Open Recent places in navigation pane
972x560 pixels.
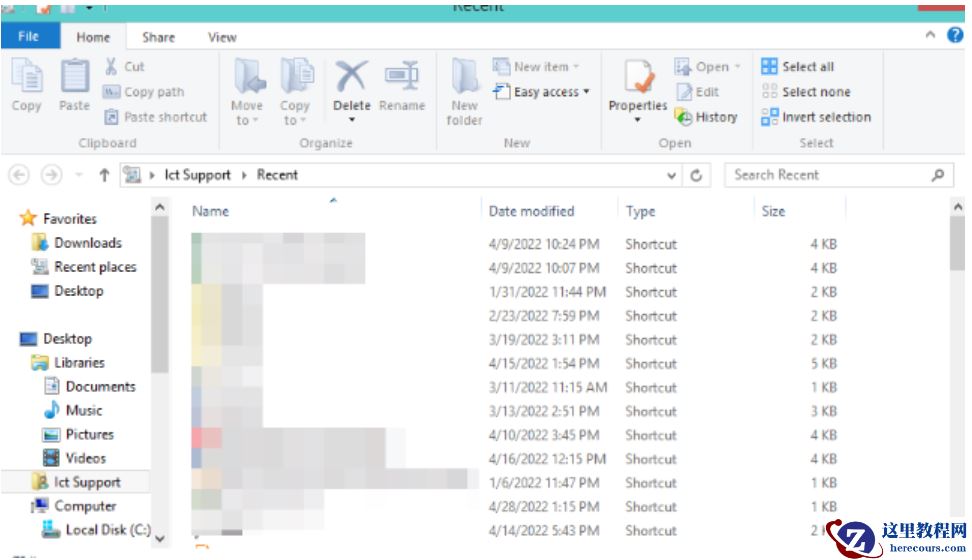[x=84, y=267]
